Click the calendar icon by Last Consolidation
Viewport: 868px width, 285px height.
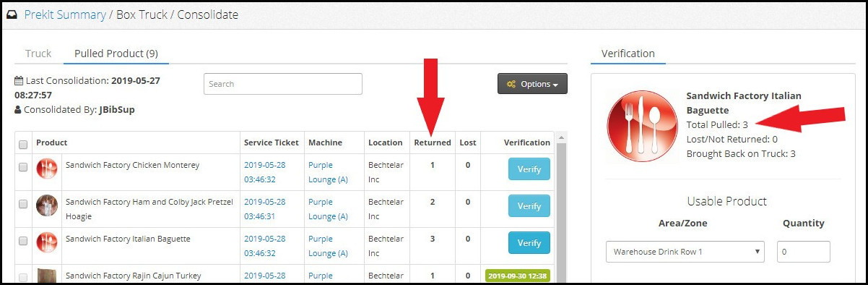point(19,81)
